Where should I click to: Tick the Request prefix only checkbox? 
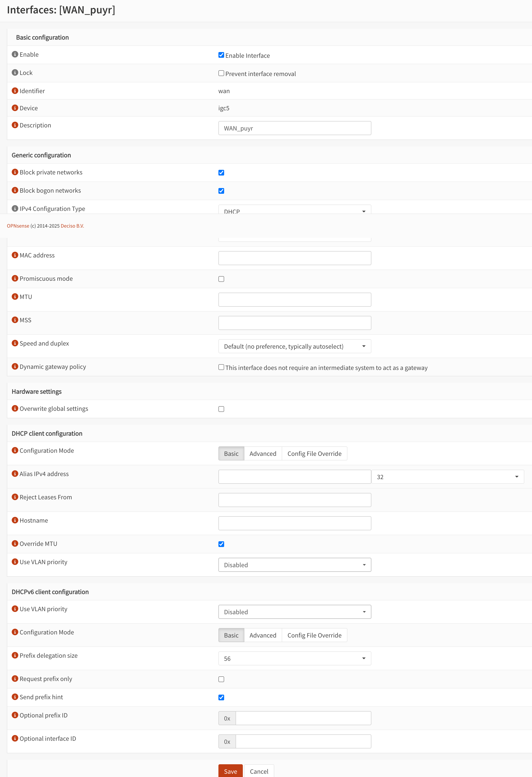[x=221, y=679]
